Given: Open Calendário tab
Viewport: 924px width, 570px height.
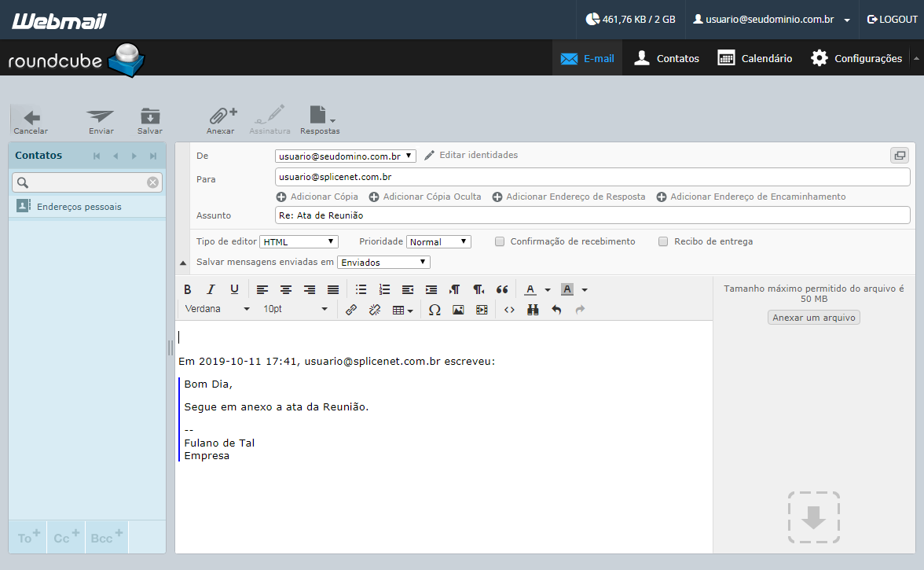Looking at the screenshot, I should (x=755, y=58).
